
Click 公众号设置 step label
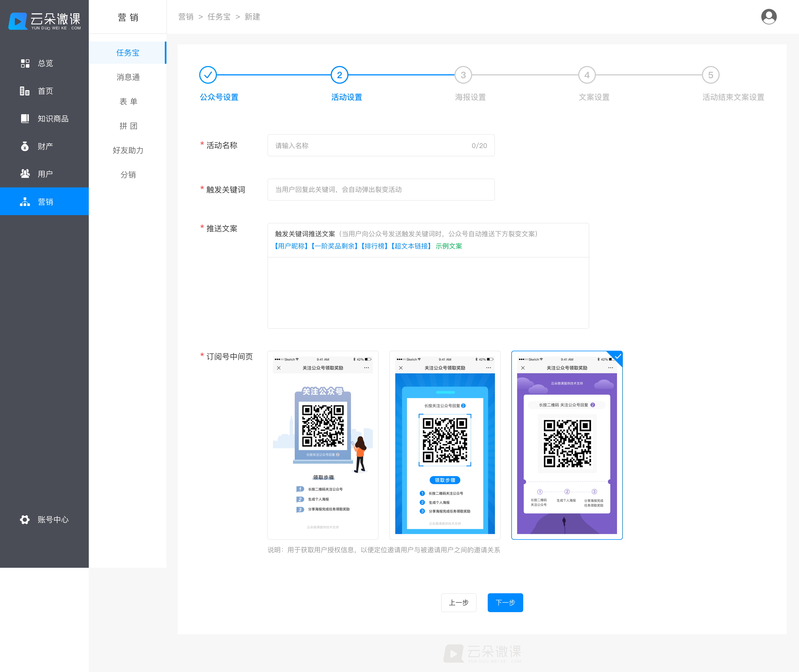[219, 97]
